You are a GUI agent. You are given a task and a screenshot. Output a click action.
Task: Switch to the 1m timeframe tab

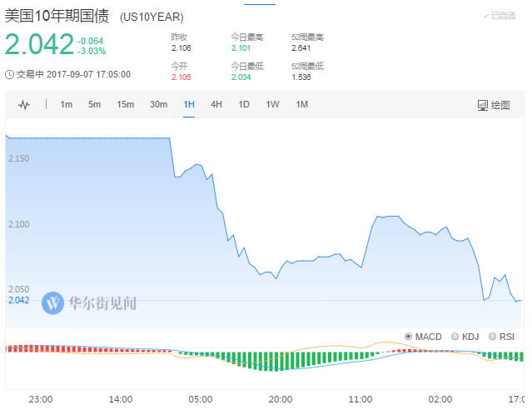[67, 104]
